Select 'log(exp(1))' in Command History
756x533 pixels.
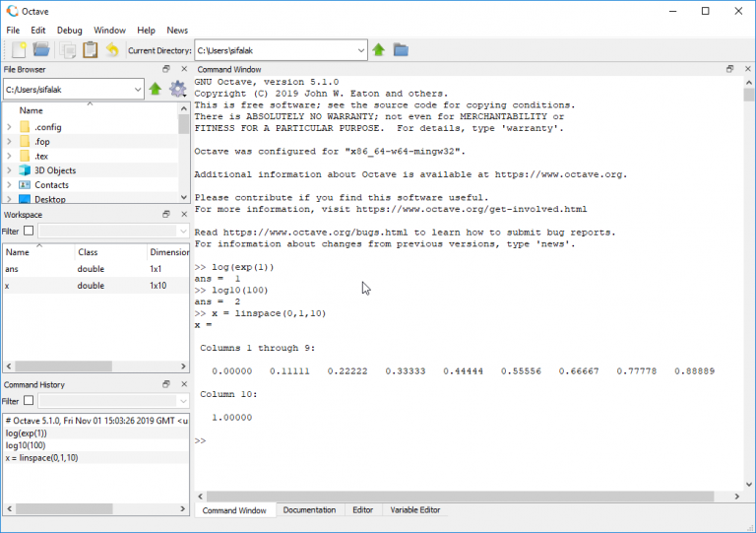[95, 433]
